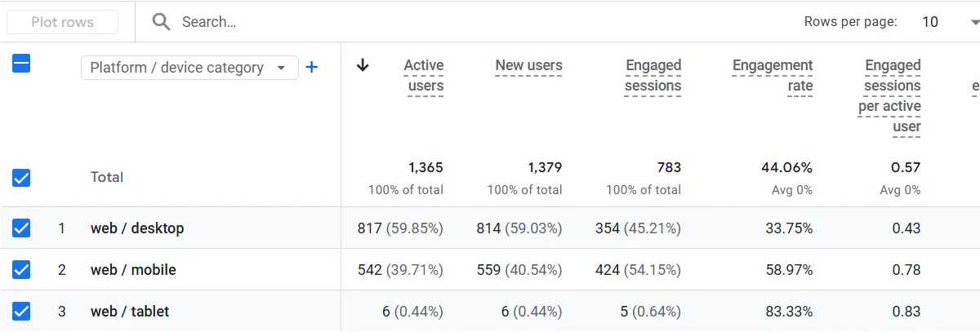The image size is (980, 332).
Task: Click the search magnifier icon
Action: click(162, 22)
